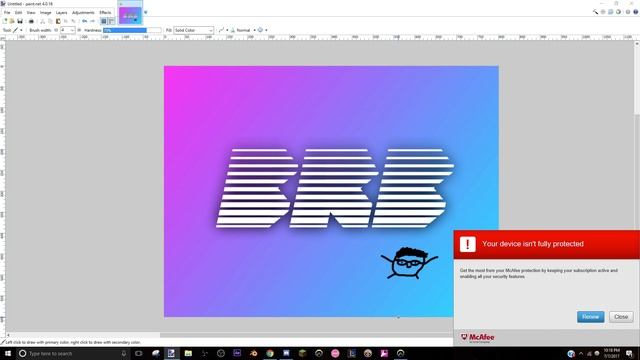Image resolution: width=640 pixels, height=360 pixels.
Task: Open Minecraft block icon on taskbar
Action: (x=302, y=353)
